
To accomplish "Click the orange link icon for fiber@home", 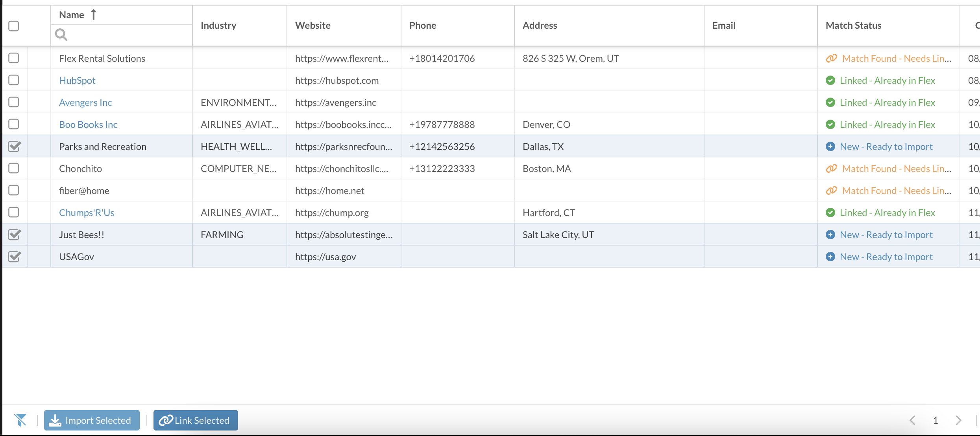I will (x=831, y=190).
